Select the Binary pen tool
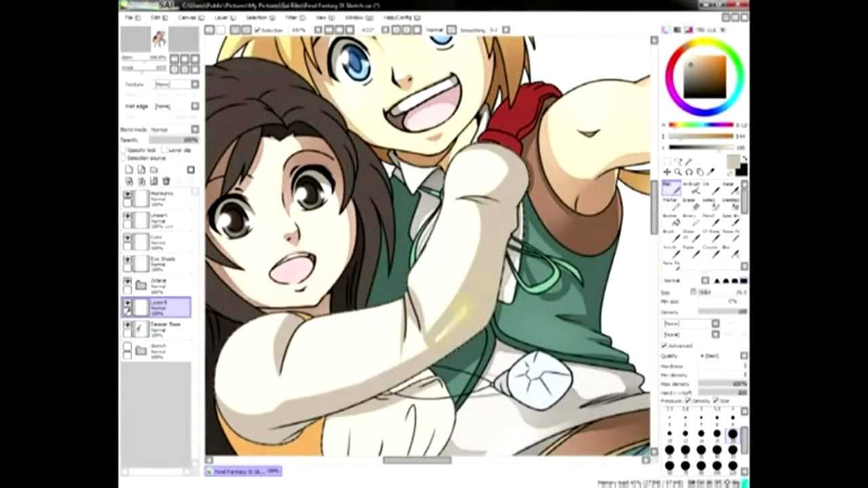 692,221
